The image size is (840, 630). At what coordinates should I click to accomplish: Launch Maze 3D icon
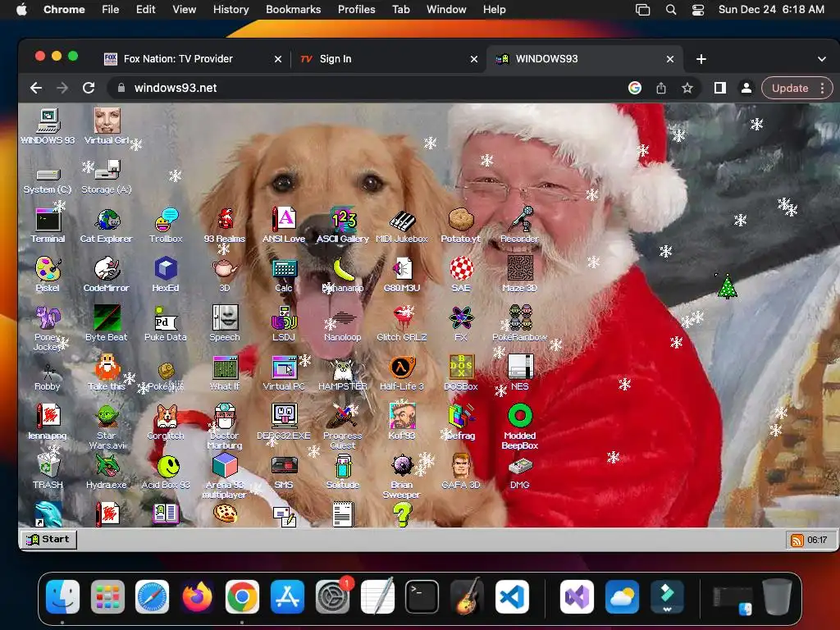click(519, 274)
